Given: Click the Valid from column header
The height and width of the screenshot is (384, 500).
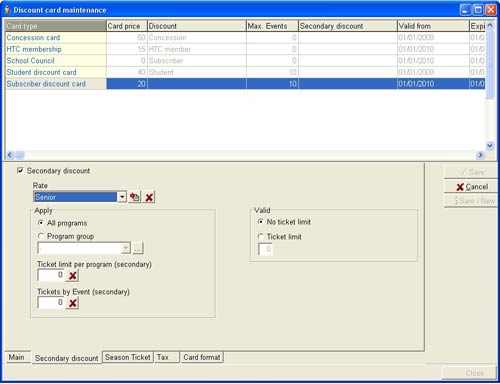Looking at the screenshot, I should pos(433,26).
